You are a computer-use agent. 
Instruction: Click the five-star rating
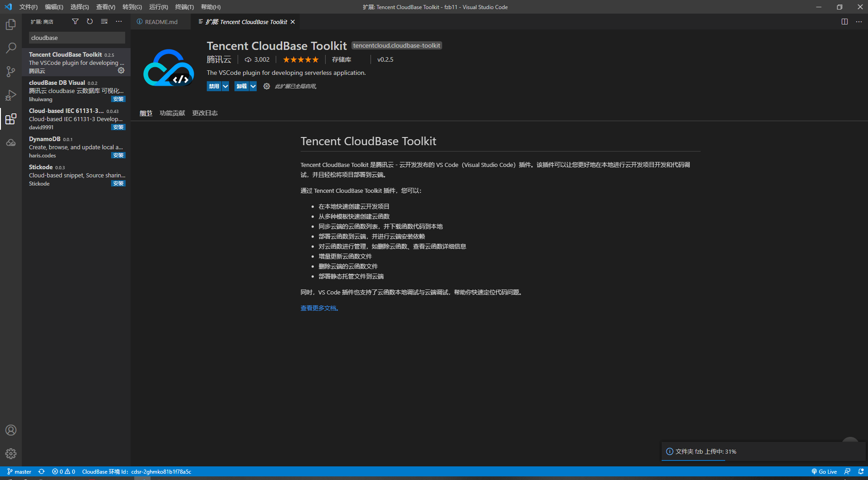[x=301, y=59]
